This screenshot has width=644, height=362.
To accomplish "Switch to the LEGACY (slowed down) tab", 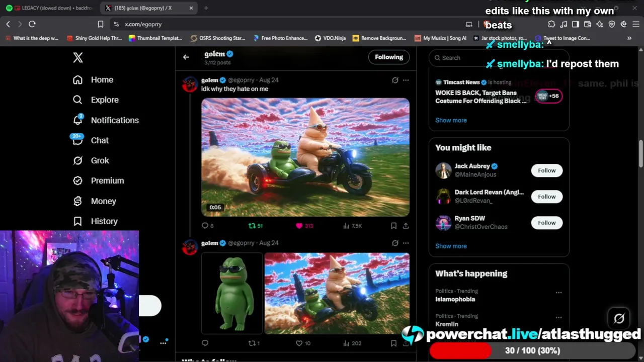I will click(49, 8).
